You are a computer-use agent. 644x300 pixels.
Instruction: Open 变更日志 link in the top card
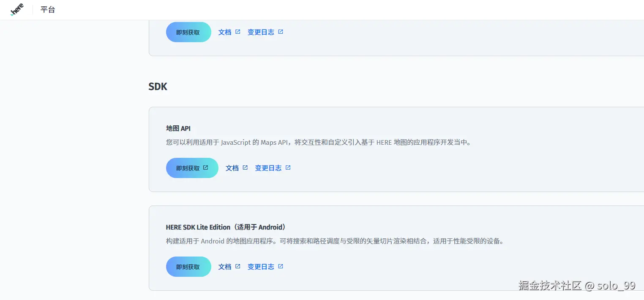point(261,32)
